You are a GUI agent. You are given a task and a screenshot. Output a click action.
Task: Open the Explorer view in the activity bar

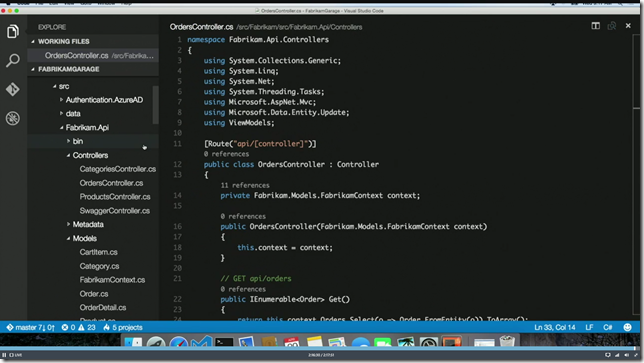click(x=13, y=31)
